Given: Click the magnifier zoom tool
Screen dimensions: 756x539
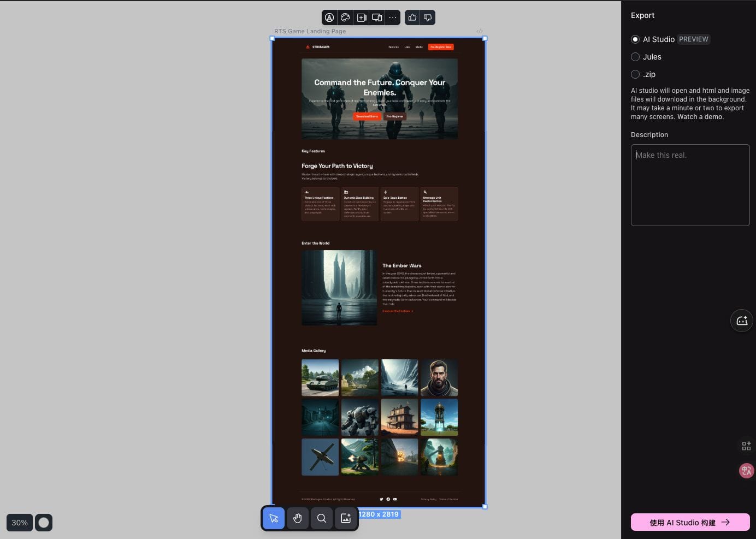Looking at the screenshot, I should coord(322,518).
